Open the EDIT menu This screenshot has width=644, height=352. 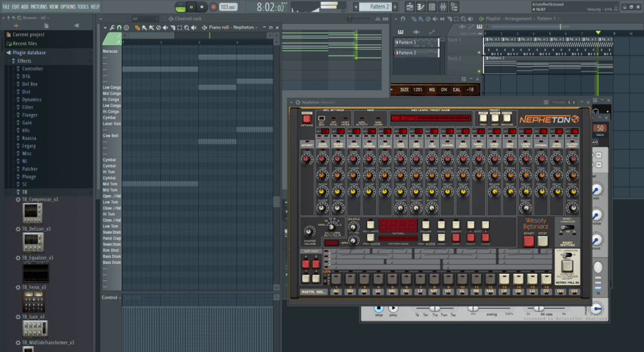click(x=16, y=7)
